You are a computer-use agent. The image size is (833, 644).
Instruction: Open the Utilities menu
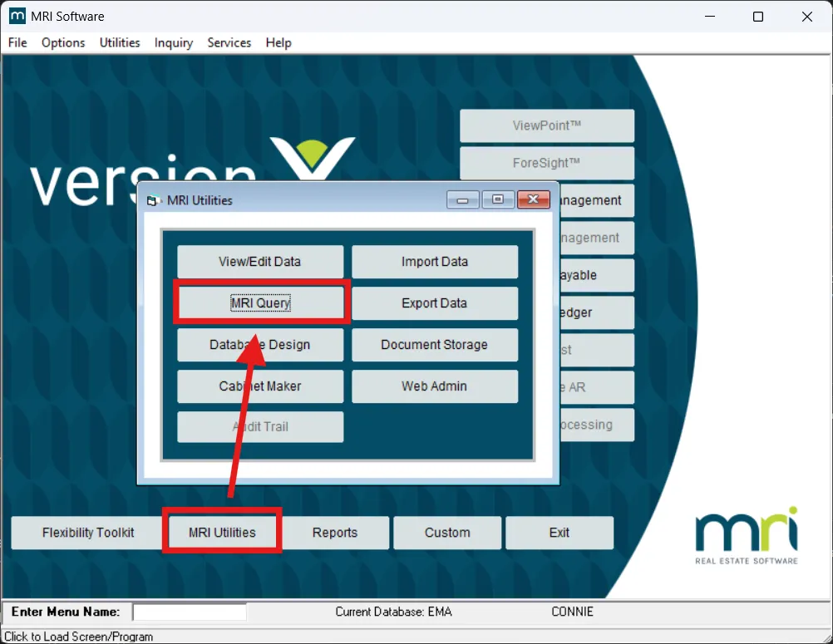(120, 42)
